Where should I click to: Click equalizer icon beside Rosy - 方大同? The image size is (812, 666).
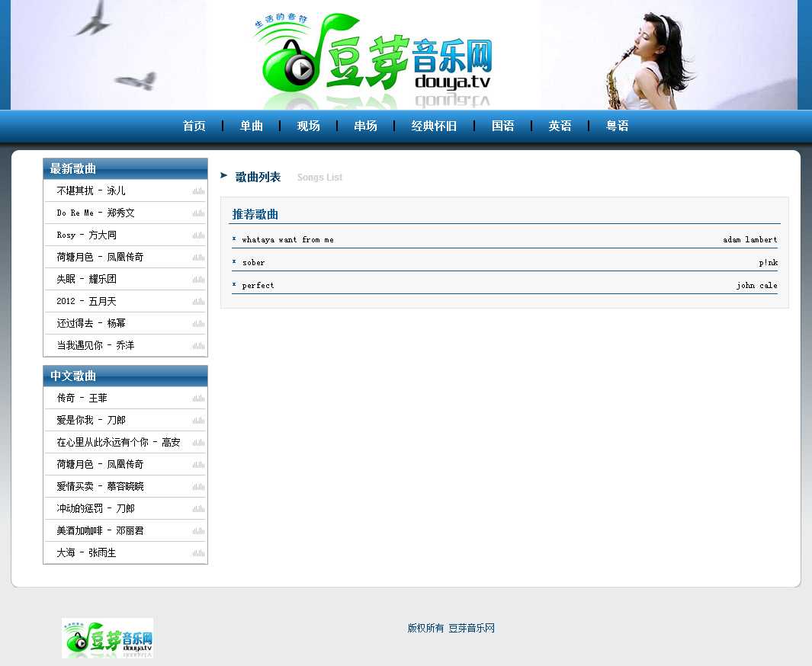click(198, 235)
